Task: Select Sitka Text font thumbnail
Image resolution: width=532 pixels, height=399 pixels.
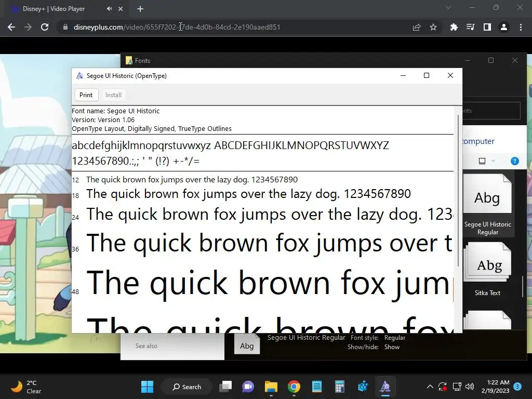Action: click(487, 270)
